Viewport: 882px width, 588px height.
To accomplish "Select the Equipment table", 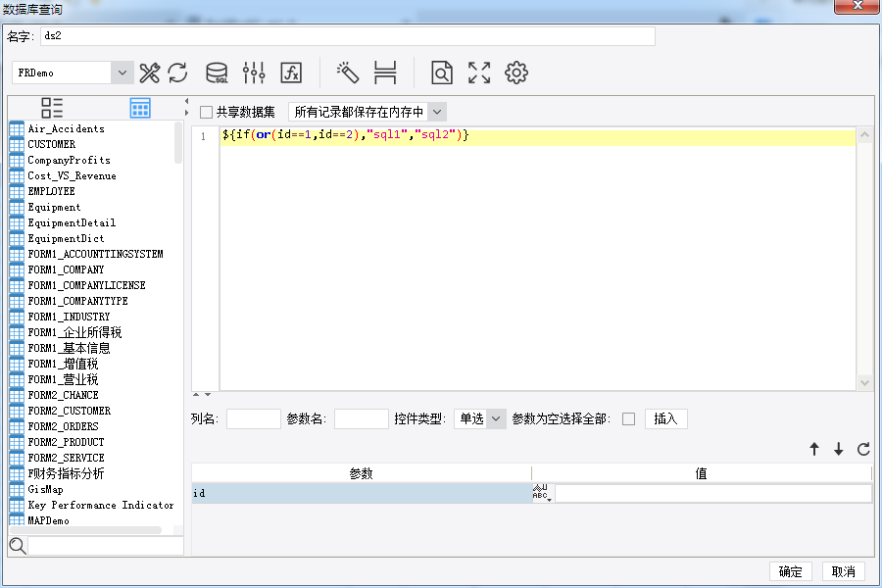I will [54, 207].
